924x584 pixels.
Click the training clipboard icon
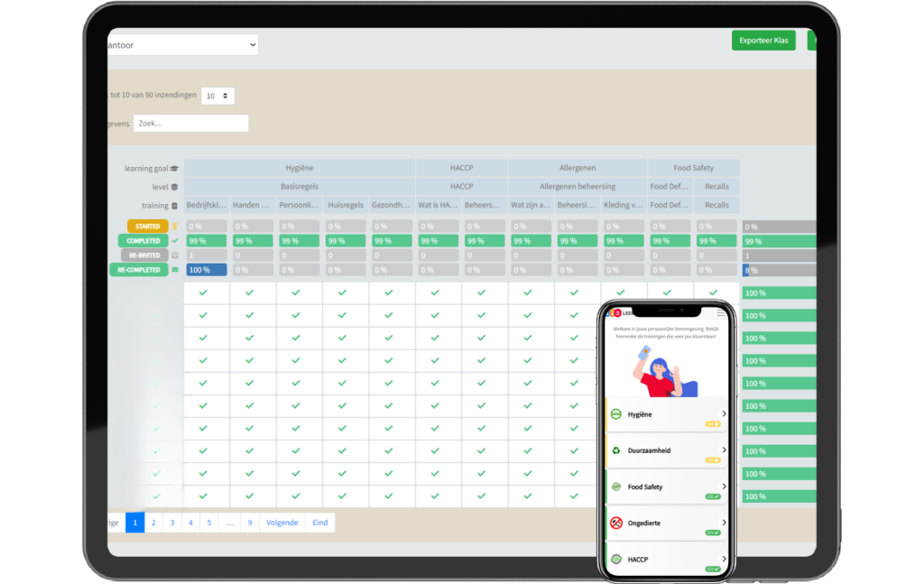174,206
